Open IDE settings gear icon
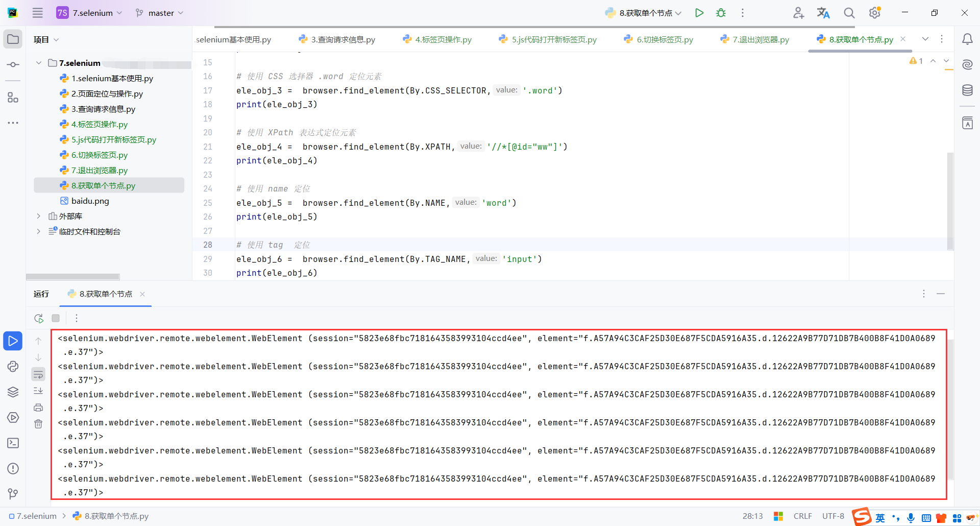980x526 pixels. click(875, 13)
